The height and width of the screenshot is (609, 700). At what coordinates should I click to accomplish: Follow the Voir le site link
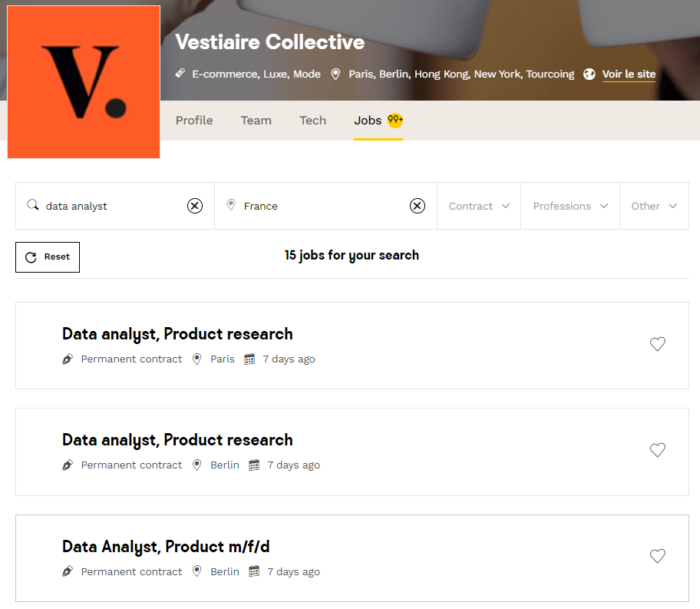click(x=629, y=74)
